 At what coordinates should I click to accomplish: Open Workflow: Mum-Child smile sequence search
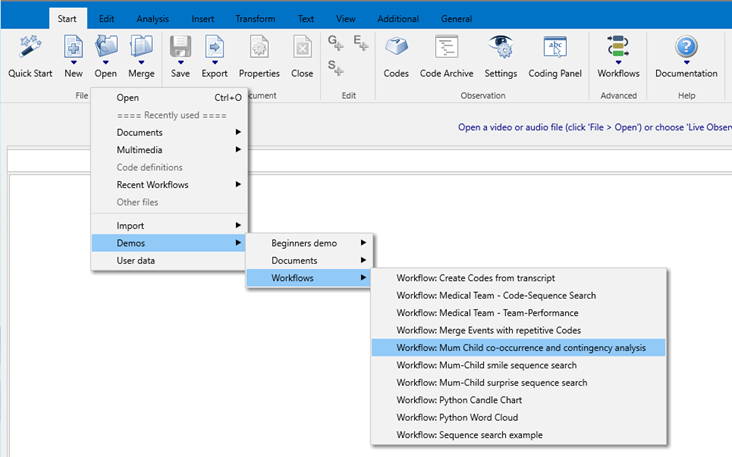[519, 365]
